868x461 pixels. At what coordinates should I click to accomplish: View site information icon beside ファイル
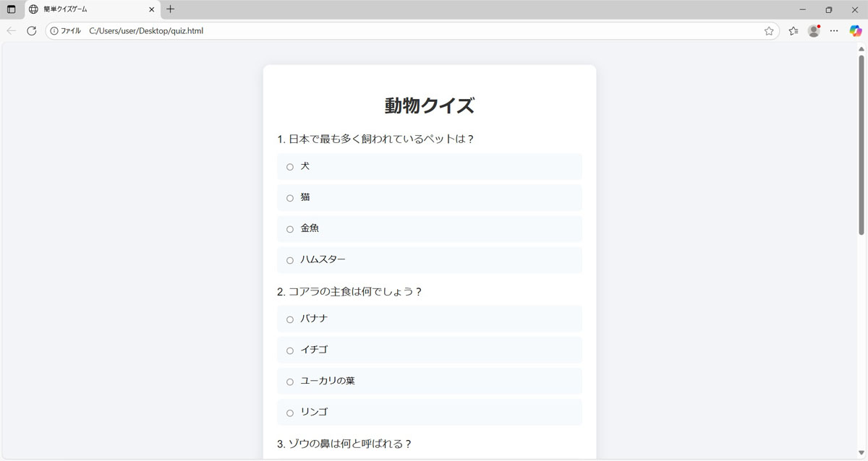pyautogui.click(x=54, y=31)
